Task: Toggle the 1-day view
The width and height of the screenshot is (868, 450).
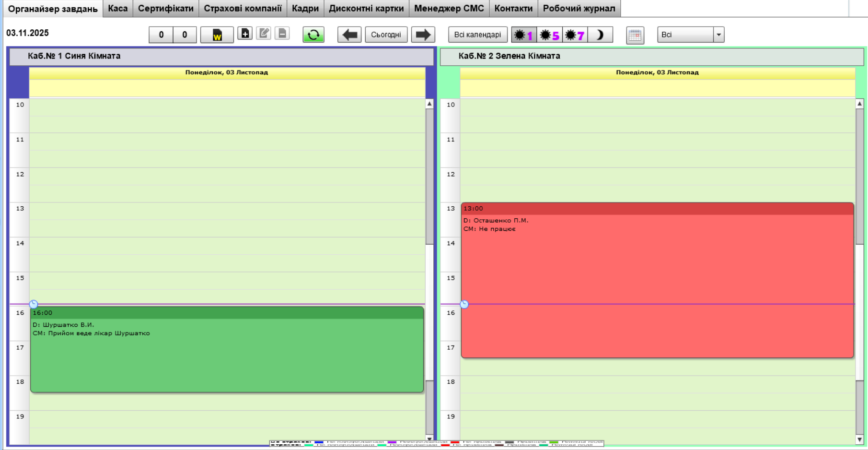Action: (524, 35)
